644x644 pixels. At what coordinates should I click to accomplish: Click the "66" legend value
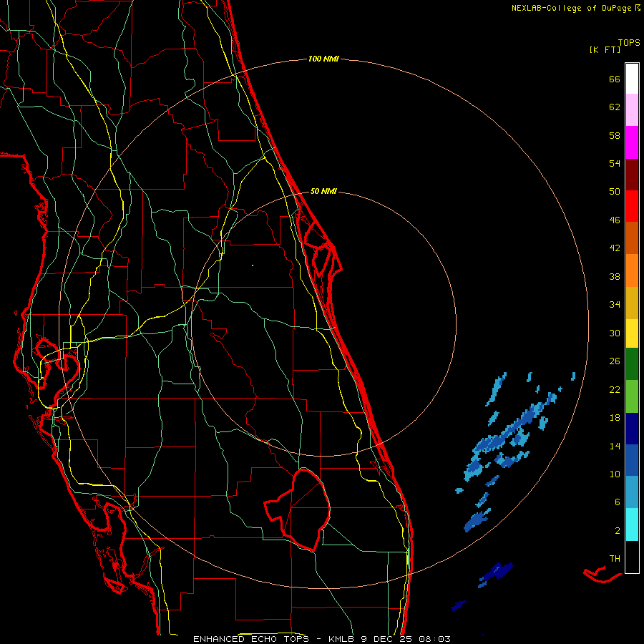click(x=615, y=79)
